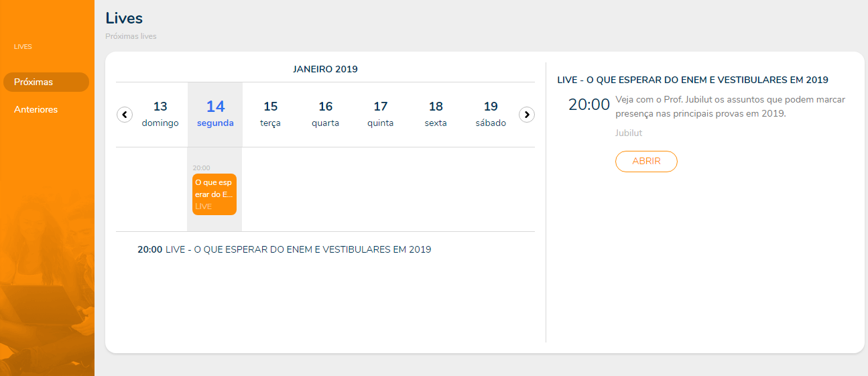
Task: Click the Jubilut author name
Action: point(628,133)
